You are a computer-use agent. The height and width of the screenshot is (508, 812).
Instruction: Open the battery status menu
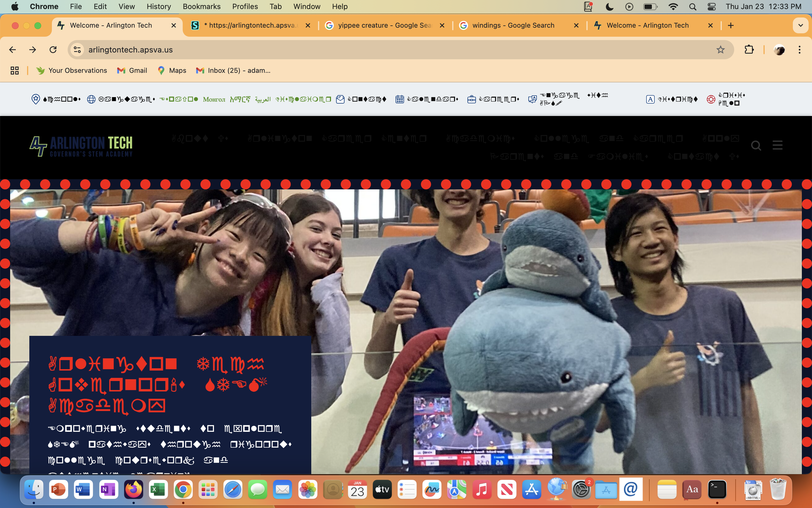pos(650,7)
